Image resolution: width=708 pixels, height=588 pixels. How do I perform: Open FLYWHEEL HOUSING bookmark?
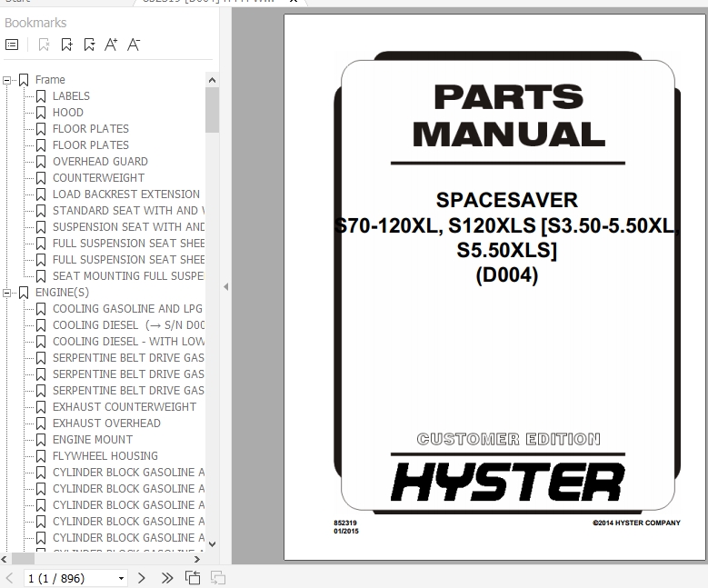pos(105,455)
